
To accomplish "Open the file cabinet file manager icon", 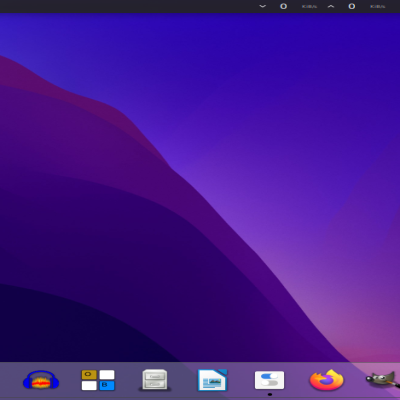I will (155, 380).
